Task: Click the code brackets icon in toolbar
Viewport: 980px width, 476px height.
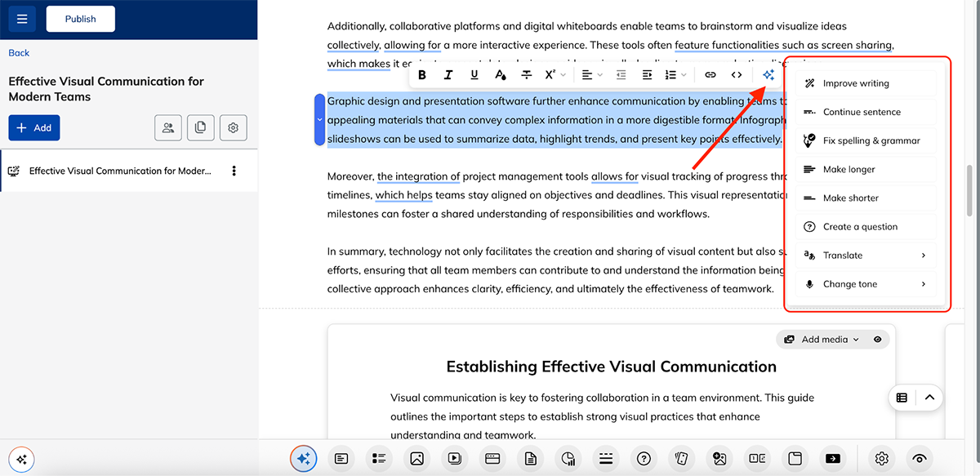Action: tap(737, 75)
